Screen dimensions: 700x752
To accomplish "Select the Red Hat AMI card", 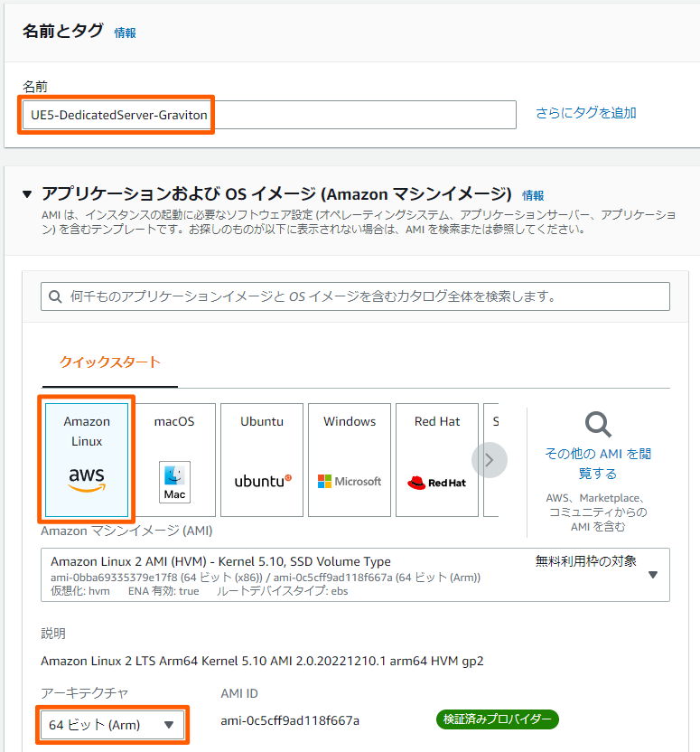I will pyautogui.click(x=437, y=459).
